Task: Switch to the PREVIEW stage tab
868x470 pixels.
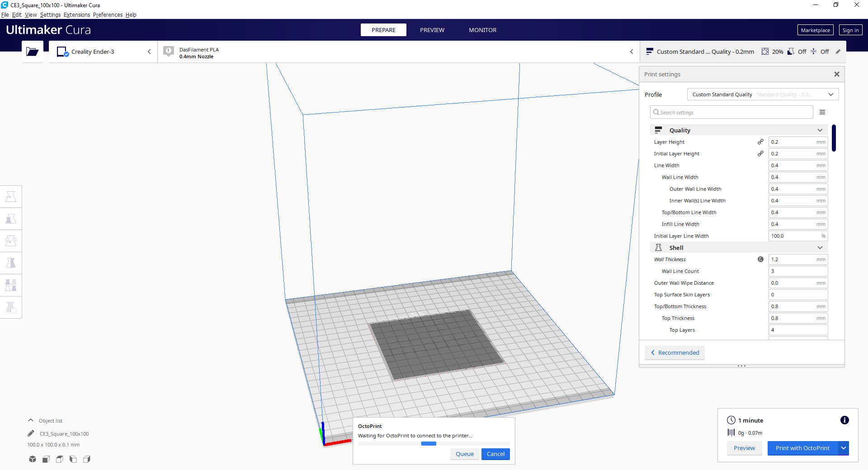Action: 432,30
